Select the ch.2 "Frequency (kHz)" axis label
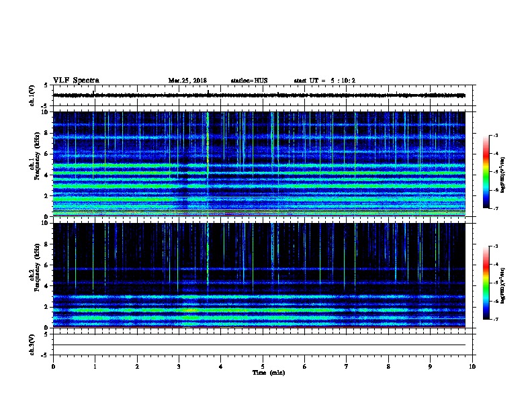The image size is (532, 411). (x=37, y=267)
